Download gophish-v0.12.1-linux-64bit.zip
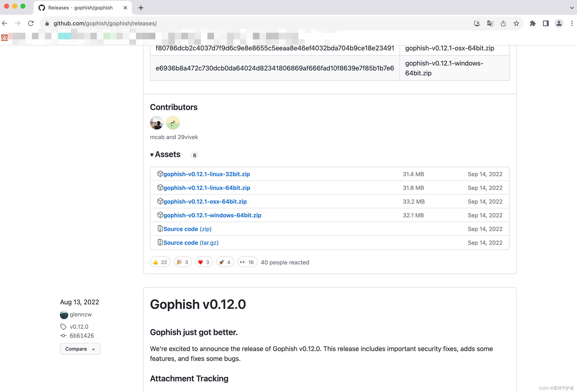This screenshot has width=577, height=392. [x=207, y=188]
